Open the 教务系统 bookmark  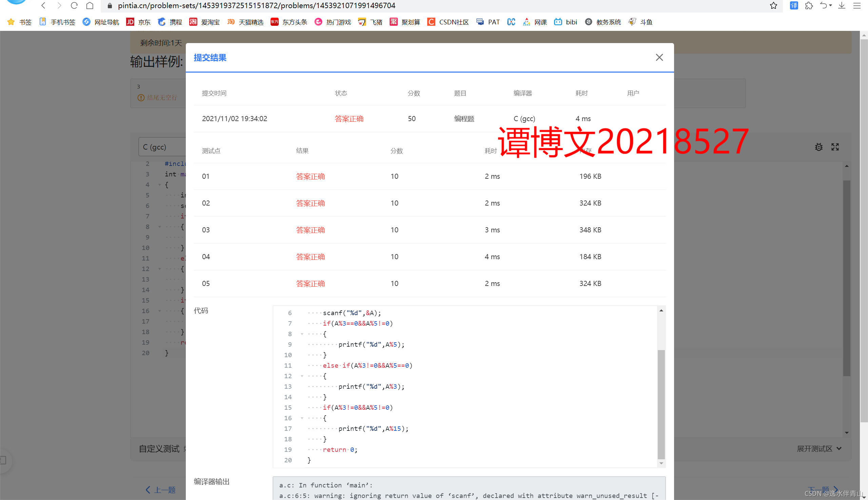point(603,22)
